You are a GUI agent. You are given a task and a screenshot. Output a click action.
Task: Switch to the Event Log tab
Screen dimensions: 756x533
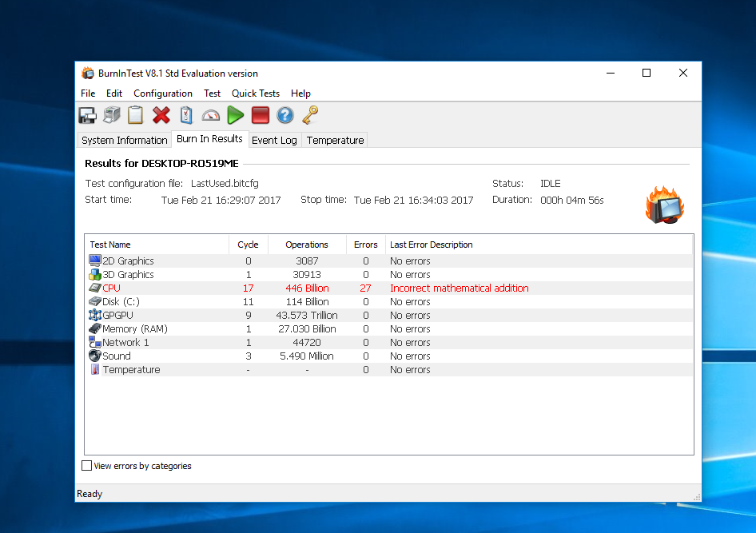pos(274,140)
